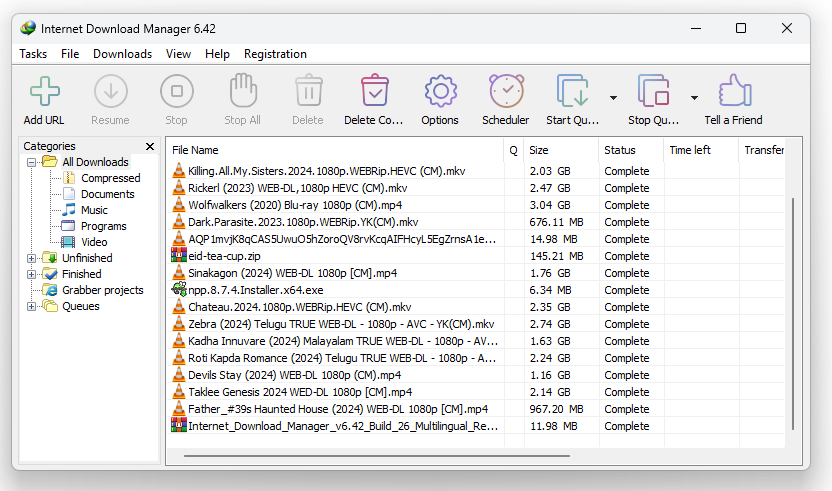Viewport: 832px width, 491px height.
Task: Click the npp.8.7.4.Installer.x64.exe icon
Action: (179, 290)
